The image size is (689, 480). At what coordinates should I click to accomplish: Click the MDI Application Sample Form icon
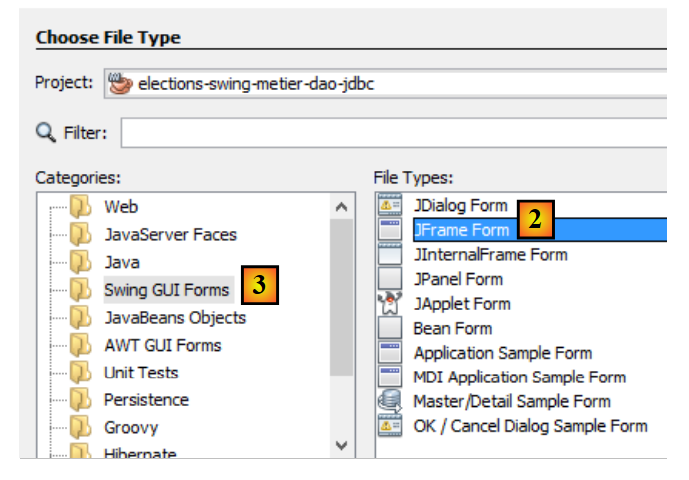click(x=389, y=377)
